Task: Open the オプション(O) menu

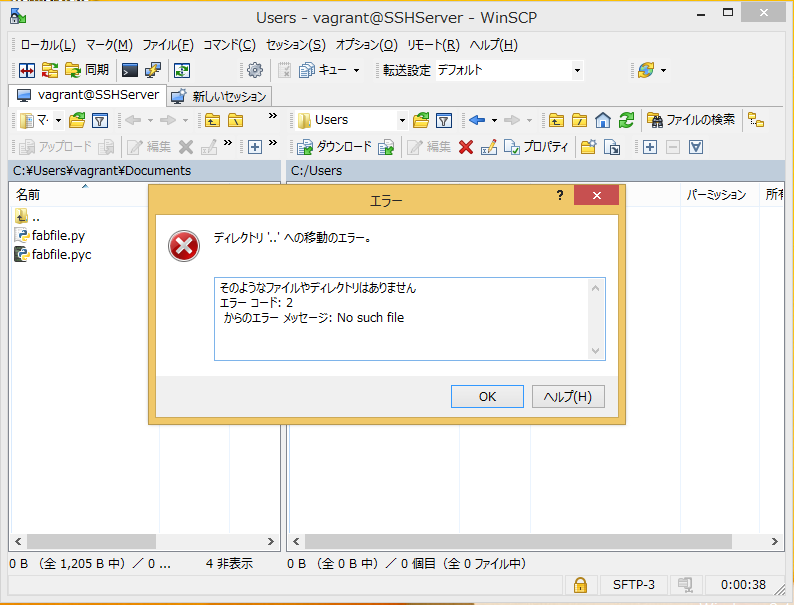Action: pyautogui.click(x=367, y=45)
